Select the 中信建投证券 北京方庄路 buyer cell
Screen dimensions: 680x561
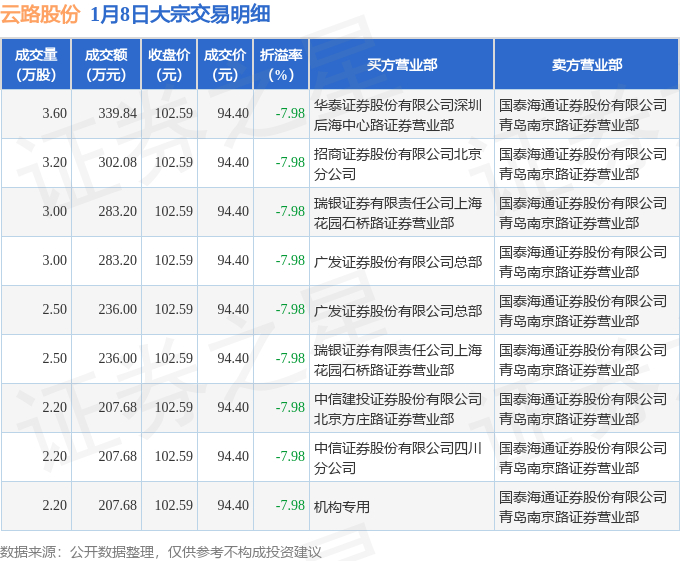click(402, 408)
